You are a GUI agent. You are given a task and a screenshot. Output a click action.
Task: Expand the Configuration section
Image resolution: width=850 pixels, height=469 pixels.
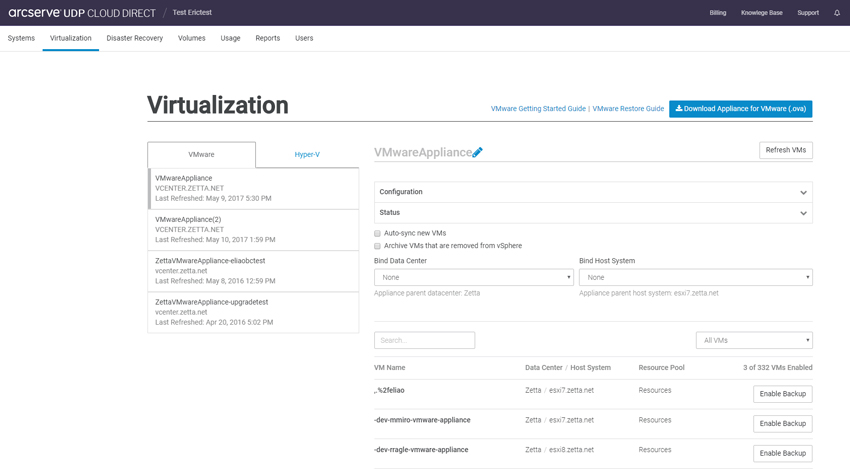593,192
